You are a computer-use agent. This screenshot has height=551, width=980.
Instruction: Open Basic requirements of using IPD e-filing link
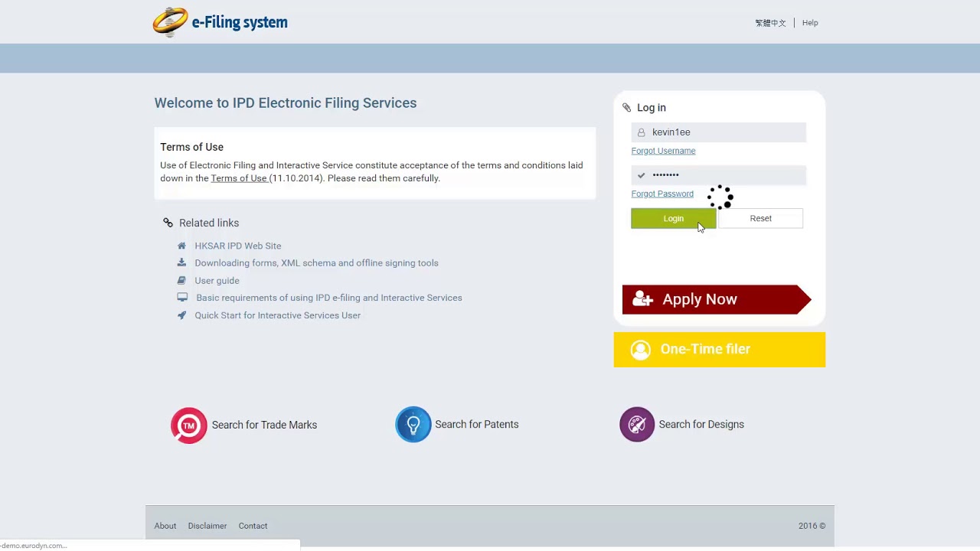coord(329,298)
